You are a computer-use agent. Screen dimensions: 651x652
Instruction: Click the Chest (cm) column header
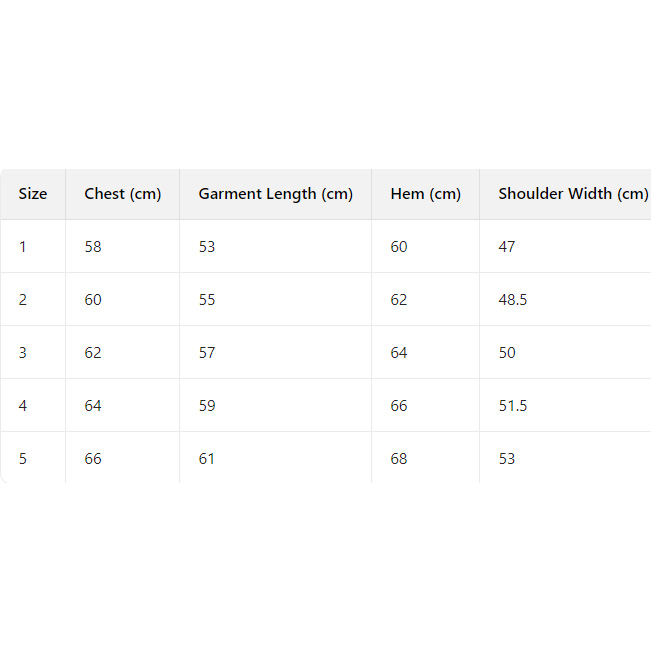pyautogui.click(x=122, y=194)
